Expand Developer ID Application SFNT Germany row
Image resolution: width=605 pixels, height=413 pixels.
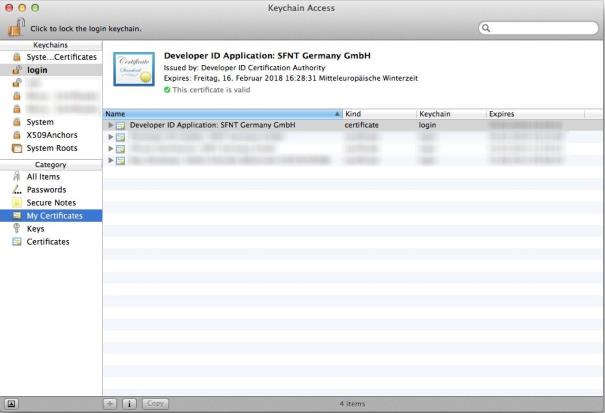coord(111,125)
